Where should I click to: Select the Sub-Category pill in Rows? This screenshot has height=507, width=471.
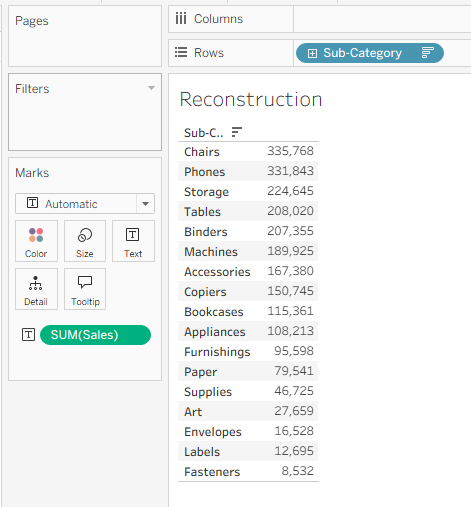(x=370, y=53)
